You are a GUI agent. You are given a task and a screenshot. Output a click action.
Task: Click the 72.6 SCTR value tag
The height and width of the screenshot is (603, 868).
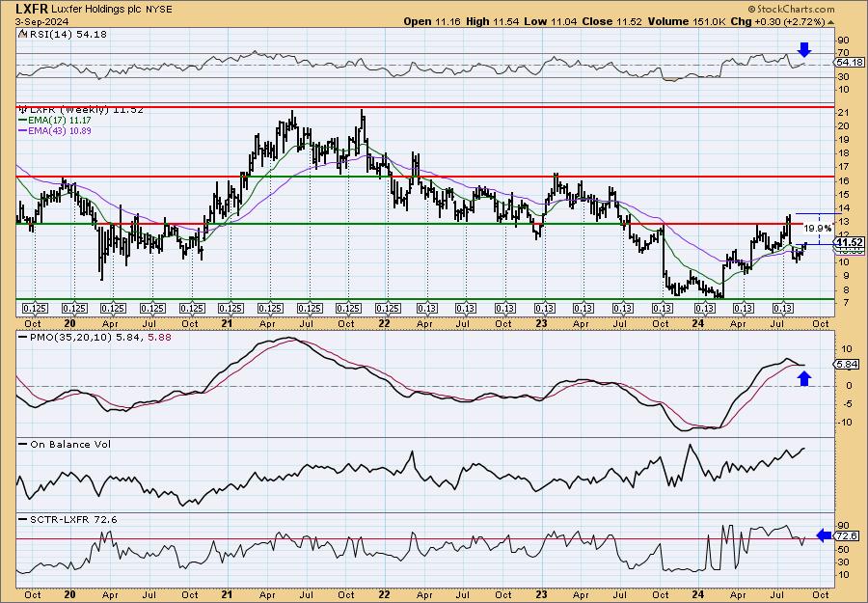pyautogui.click(x=848, y=535)
